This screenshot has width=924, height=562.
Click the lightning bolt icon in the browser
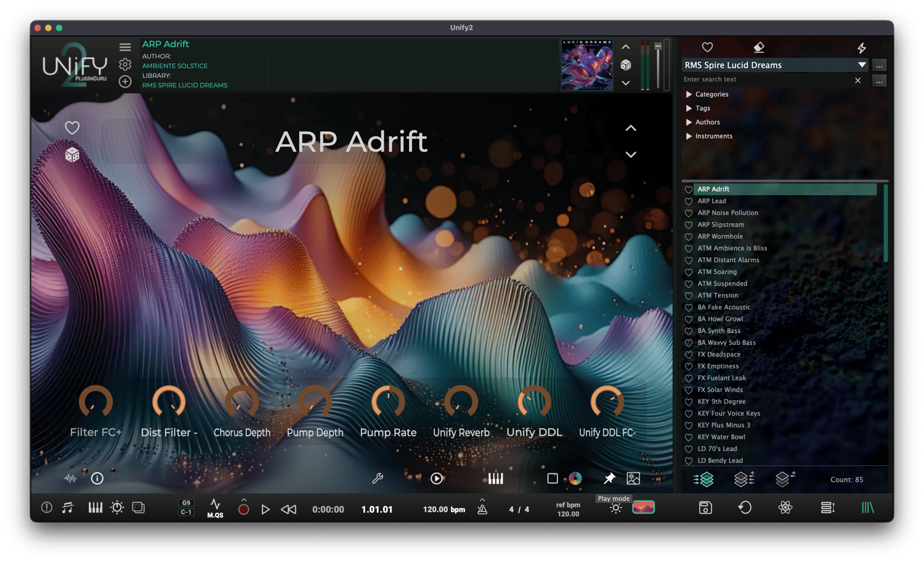[862, 47]
